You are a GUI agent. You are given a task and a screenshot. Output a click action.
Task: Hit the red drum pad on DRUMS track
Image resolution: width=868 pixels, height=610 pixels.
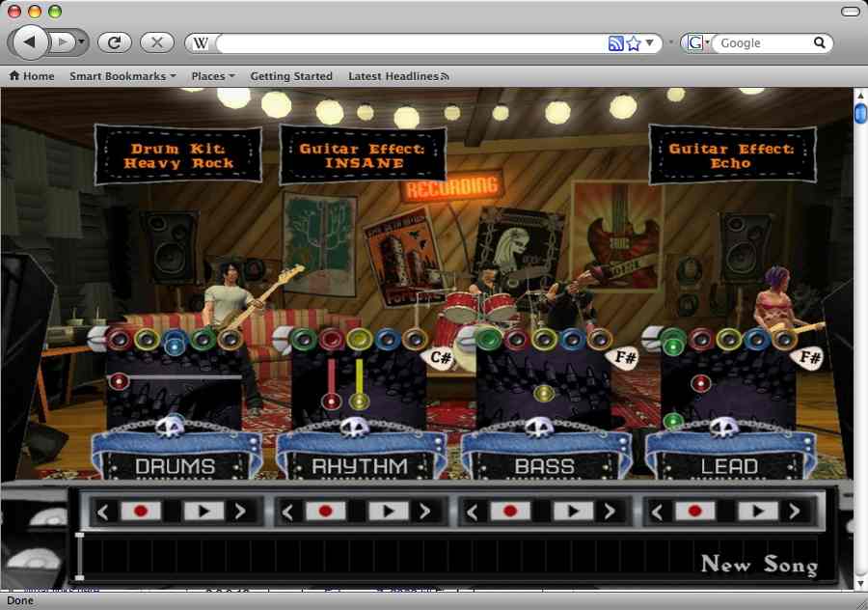click(x=119, y=339)
